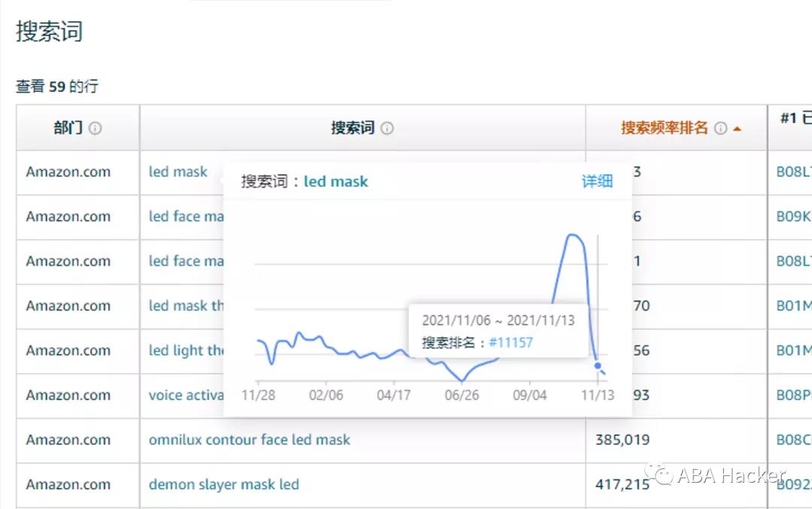This screenshot has width=812, height=509.
Task: Open the topmost B08L ASIN link
Action: point(793,171)
